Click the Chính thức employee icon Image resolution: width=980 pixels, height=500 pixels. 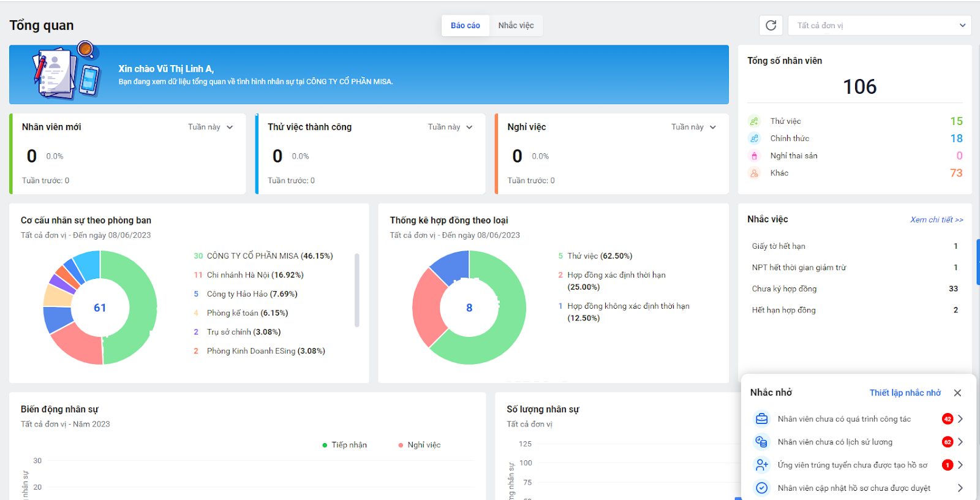754,138
